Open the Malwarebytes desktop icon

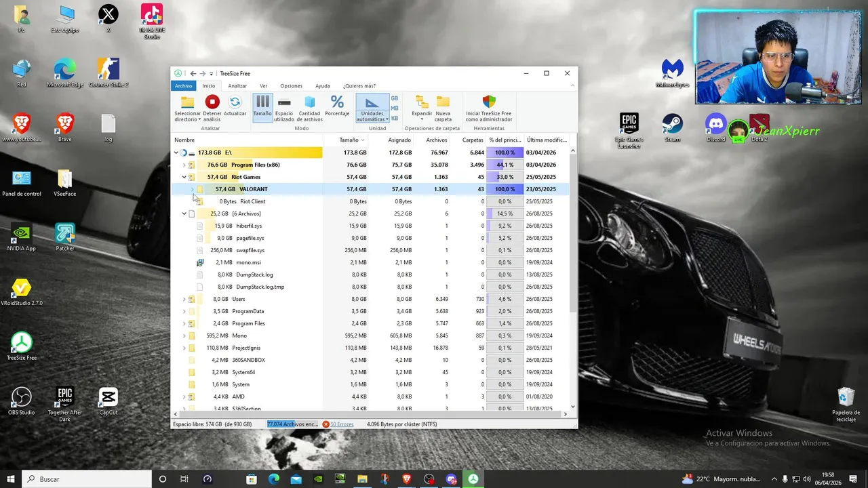(673, 73)
